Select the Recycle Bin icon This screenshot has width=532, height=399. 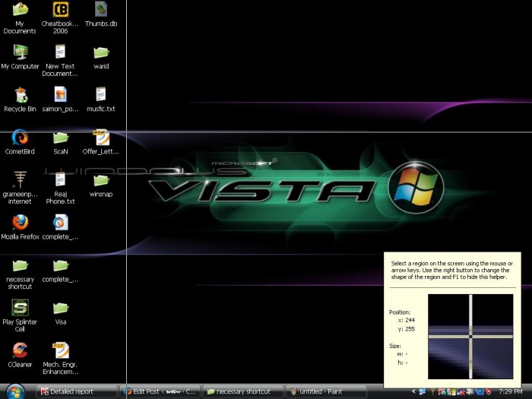(x=20, y=95)
